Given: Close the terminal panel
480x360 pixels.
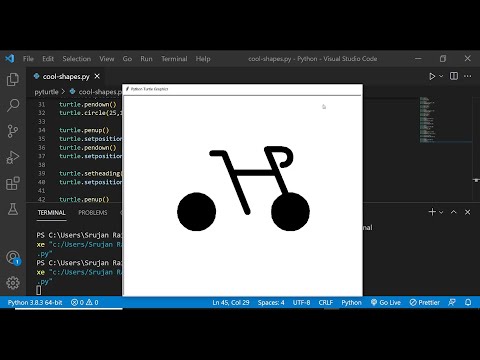Looking at the screenshot, I should [468, 212].
